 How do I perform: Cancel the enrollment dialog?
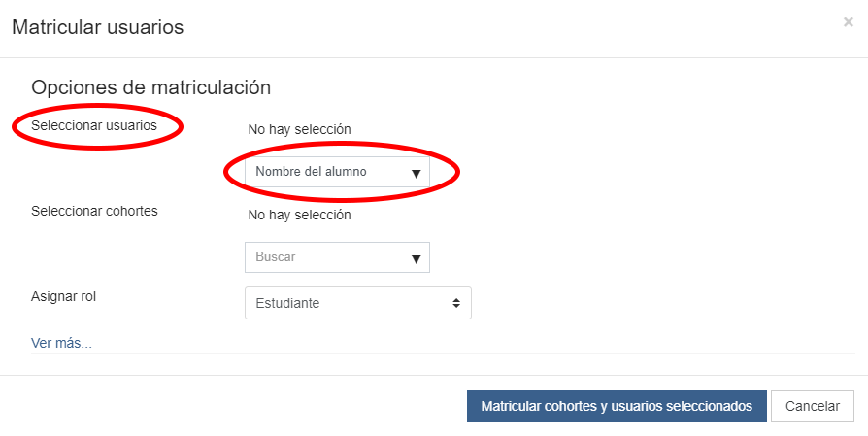[x=813, y=406]
